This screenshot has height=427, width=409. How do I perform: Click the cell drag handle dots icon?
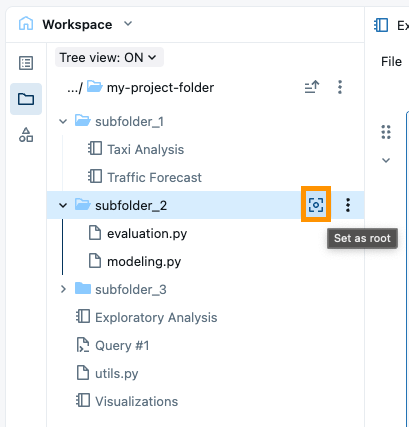(x=386, y=132)
